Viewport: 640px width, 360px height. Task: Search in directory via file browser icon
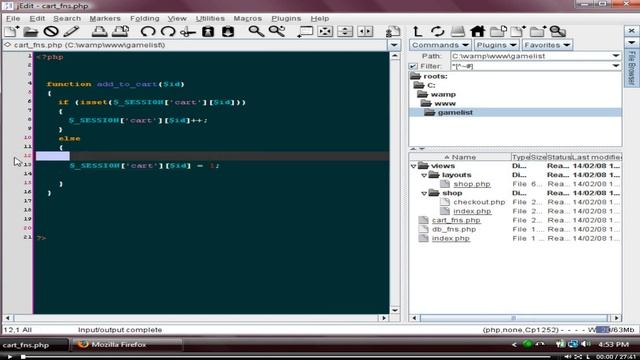tap(558, 31)
